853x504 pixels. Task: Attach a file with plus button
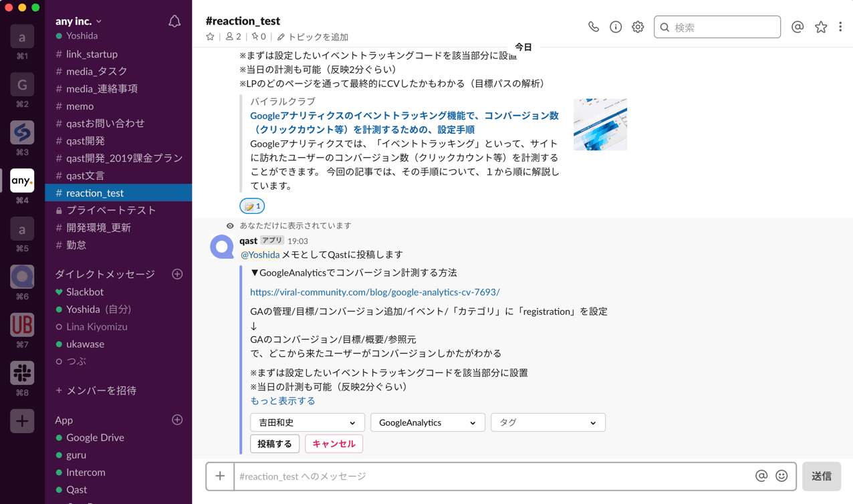(220, 476)
